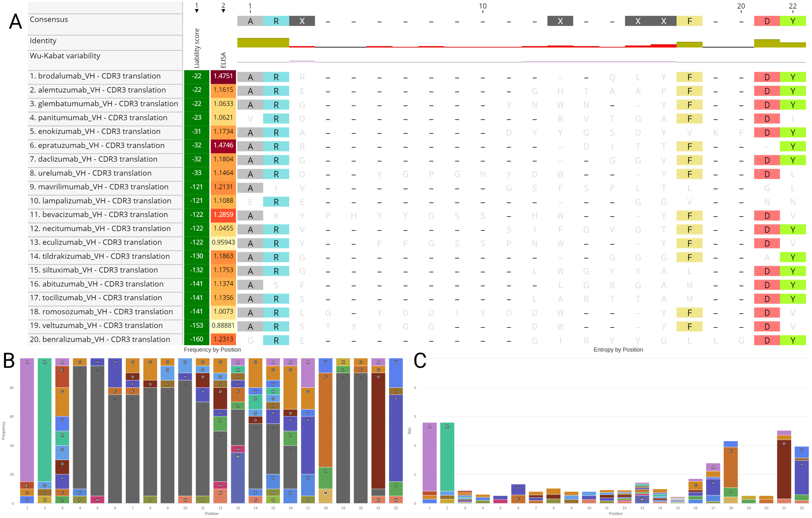Click the sort arrow above the ELISA column
The image size is (812, 518).
tap(223, 11)
